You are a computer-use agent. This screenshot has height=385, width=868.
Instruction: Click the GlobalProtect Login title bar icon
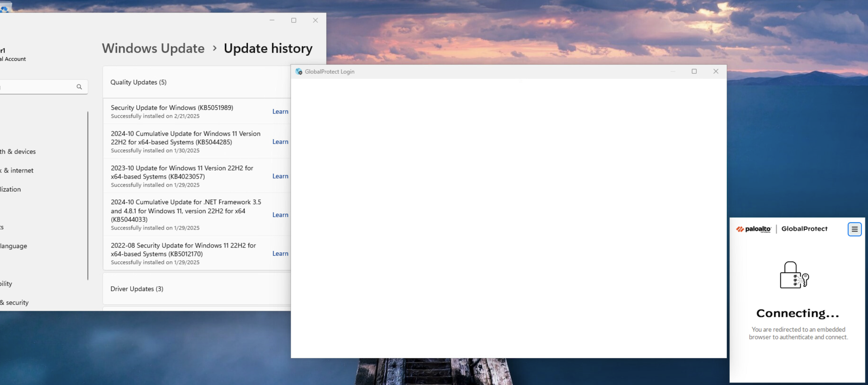click(x=299, y=71)
